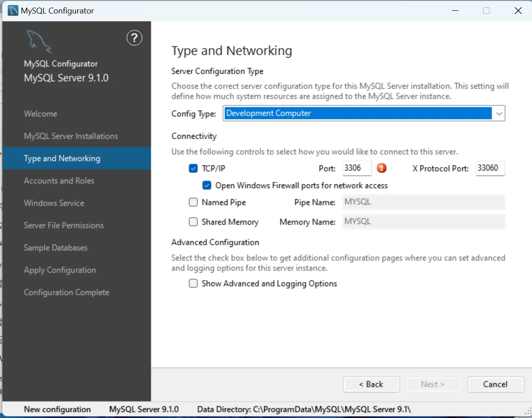Click the 'Type and Networking' page heading

[232, 51]
